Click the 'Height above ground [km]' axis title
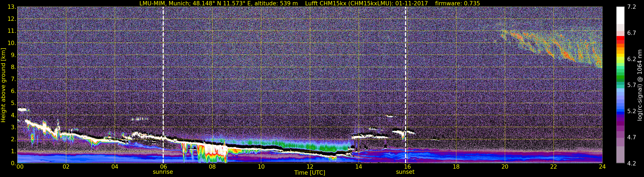The image size is (644, 177). (x=3, y=85)
